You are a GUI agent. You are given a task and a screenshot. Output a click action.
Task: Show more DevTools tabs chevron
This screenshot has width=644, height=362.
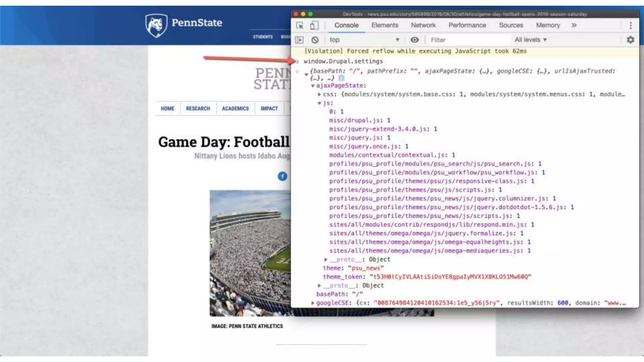tap(574, 25)
